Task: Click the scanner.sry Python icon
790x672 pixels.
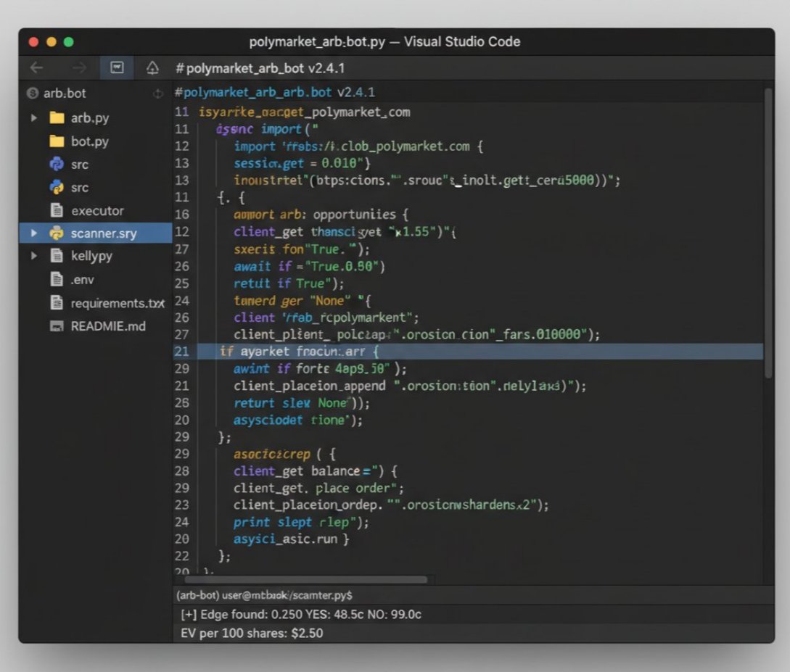Action: coord(57,233)
